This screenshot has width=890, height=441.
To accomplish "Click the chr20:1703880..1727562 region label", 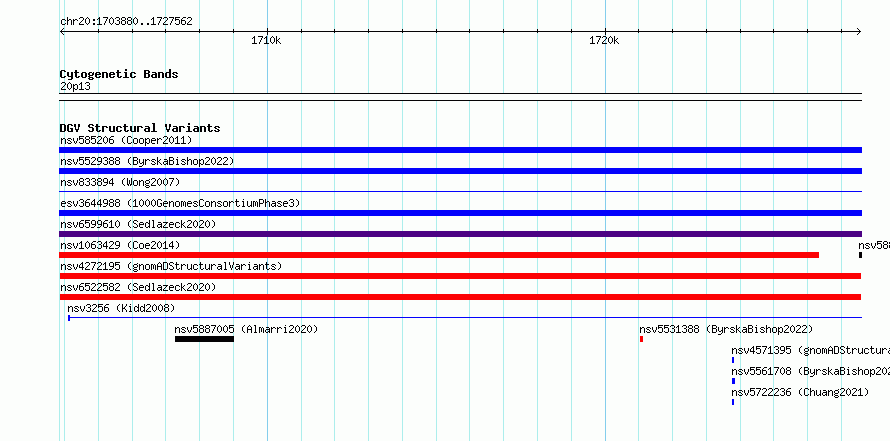I will tap(126, 22).
